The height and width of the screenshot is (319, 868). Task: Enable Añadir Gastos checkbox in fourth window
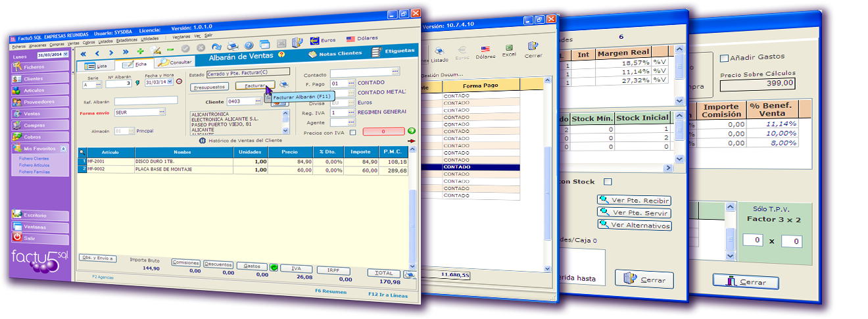pyautogui.click(x=724, y=57)
